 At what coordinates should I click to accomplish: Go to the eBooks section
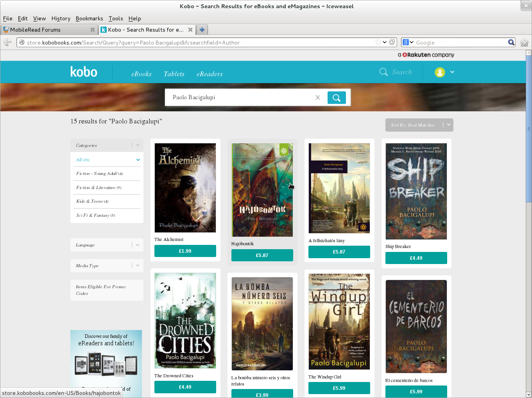pos(142,74)
